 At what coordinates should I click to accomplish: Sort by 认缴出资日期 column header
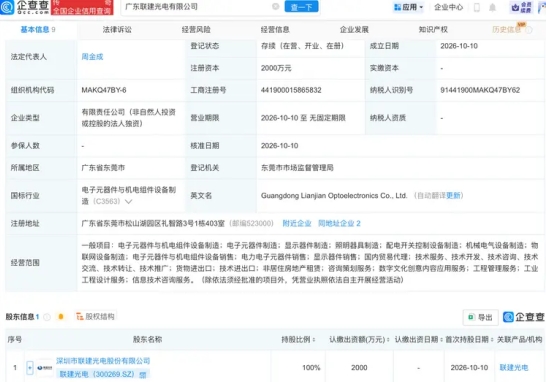coord(419,339)
